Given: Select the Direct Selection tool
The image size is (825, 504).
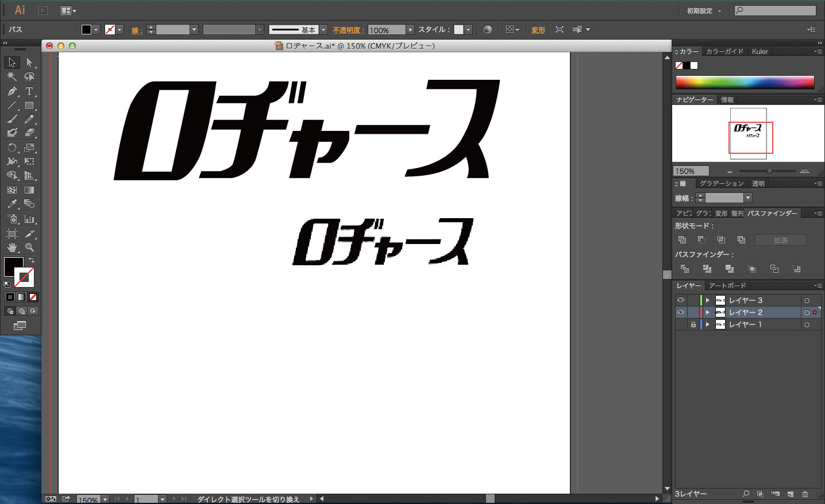Looking at the screenshot, I should (29, 63).
